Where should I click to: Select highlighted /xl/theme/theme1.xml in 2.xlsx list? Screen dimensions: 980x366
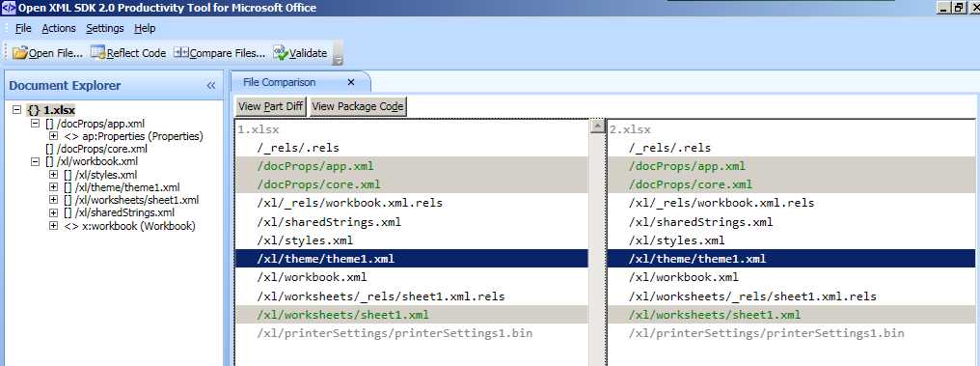(x=791, y=259)
